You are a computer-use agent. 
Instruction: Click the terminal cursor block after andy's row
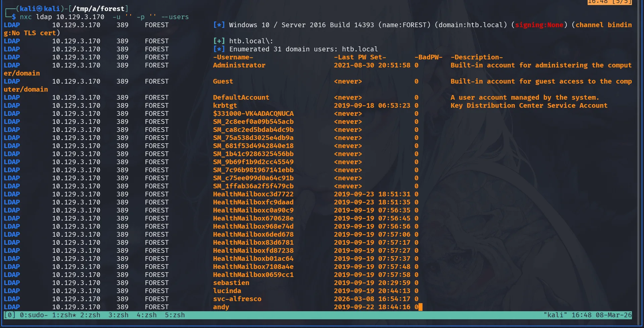[x=420, y=307]
